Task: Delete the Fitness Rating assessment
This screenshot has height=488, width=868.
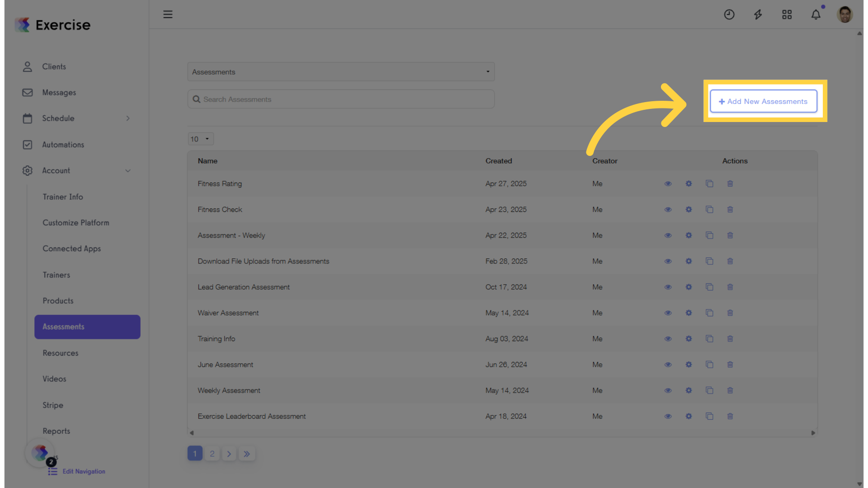Action: (730, 183)
